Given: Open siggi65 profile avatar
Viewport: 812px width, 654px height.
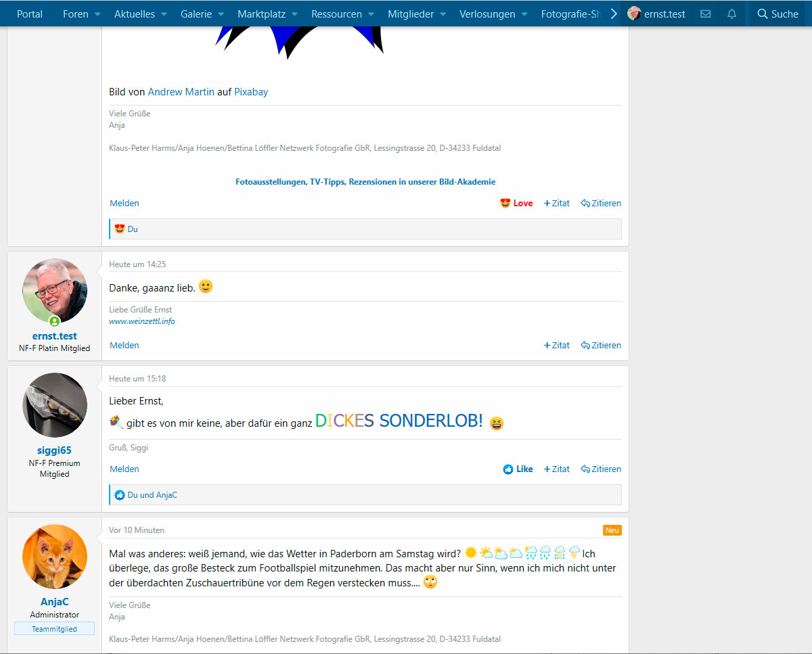Looking at the screenshot, I should (x=55, y=405).
